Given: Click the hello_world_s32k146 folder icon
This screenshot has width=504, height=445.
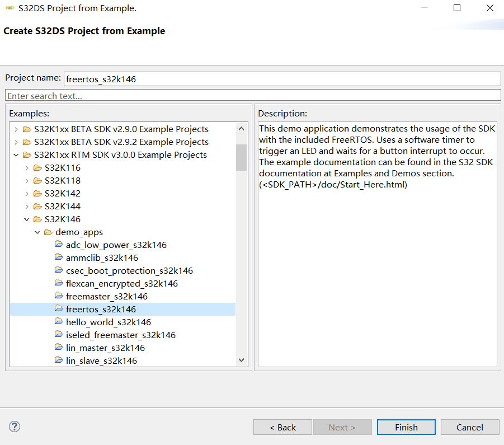Looking at the screenshot, I should coord(59,321).
